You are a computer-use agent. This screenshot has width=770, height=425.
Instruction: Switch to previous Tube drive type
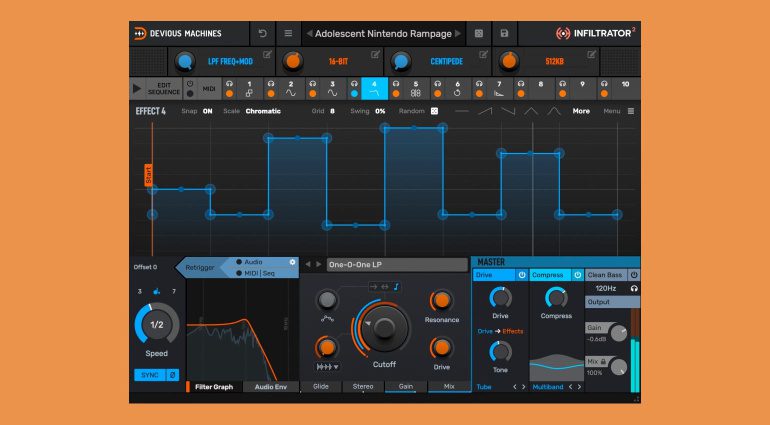(515, 387)
